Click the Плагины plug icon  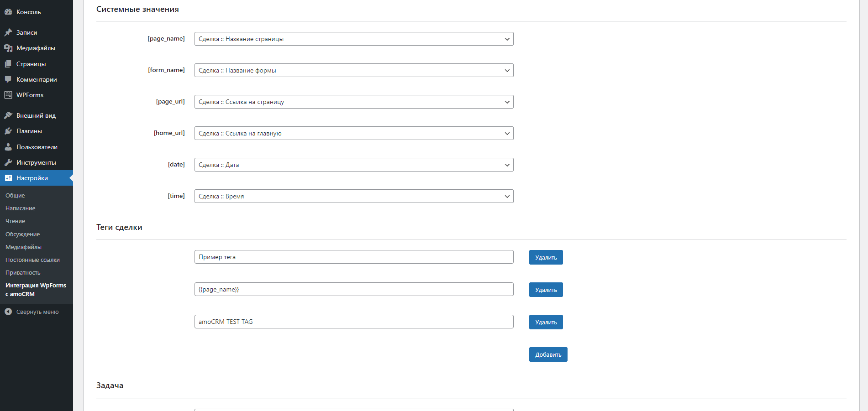click(x=8, y=131)
